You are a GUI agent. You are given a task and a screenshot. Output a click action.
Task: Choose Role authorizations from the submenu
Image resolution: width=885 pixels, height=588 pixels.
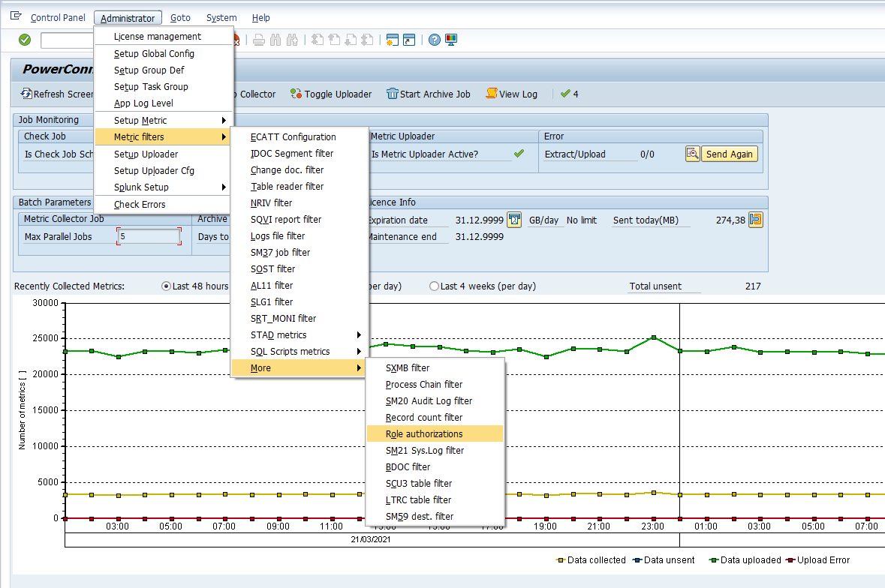tap(424, 434)
